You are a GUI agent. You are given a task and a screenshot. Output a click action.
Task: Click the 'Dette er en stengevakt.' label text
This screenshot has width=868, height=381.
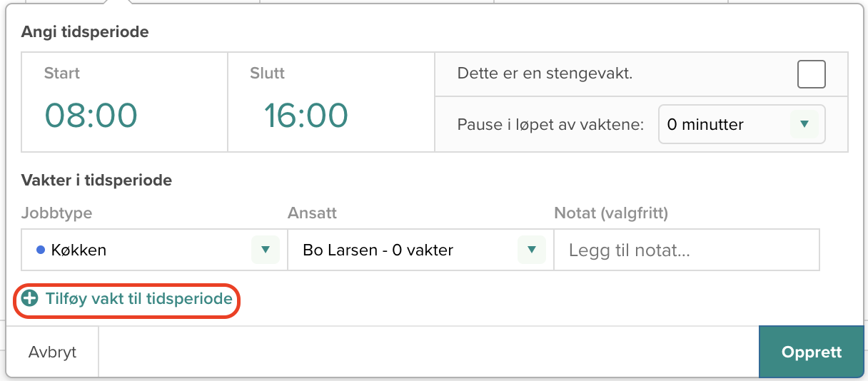click(x=545, y=73)
